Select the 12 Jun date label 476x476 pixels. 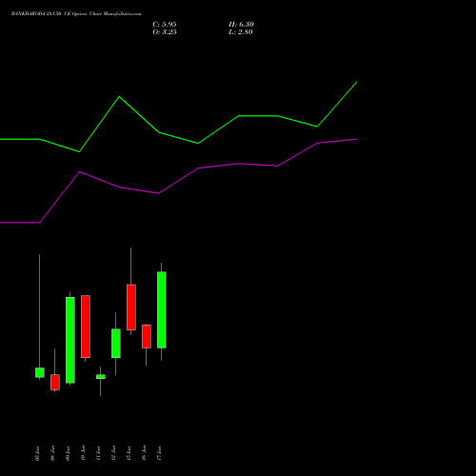coord(113,453)
